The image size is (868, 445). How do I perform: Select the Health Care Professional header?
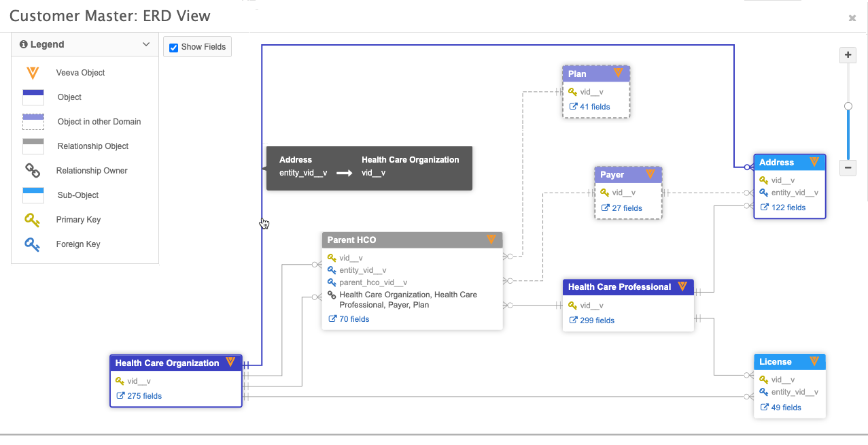pos(629,287)
